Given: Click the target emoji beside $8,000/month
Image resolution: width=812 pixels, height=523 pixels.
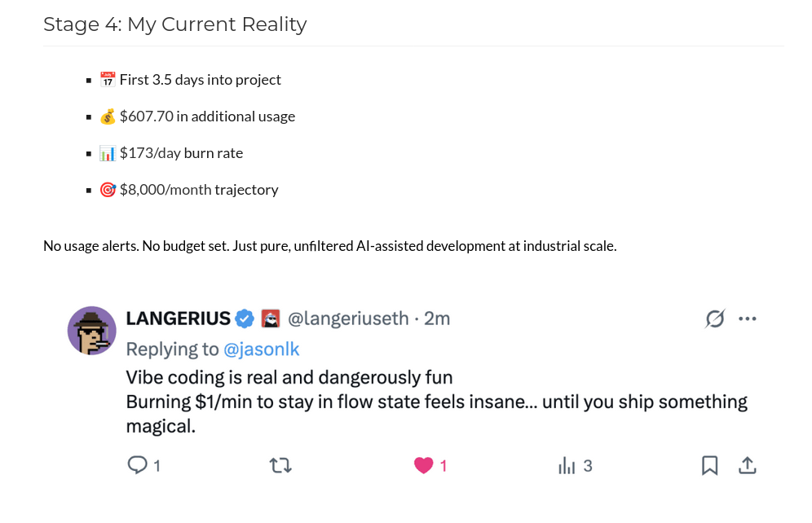Looking at the screenshot, I should [108, 190].
